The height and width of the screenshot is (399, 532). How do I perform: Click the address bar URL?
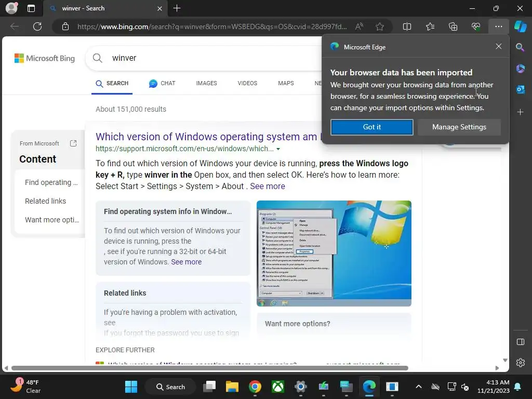(212, 26)
